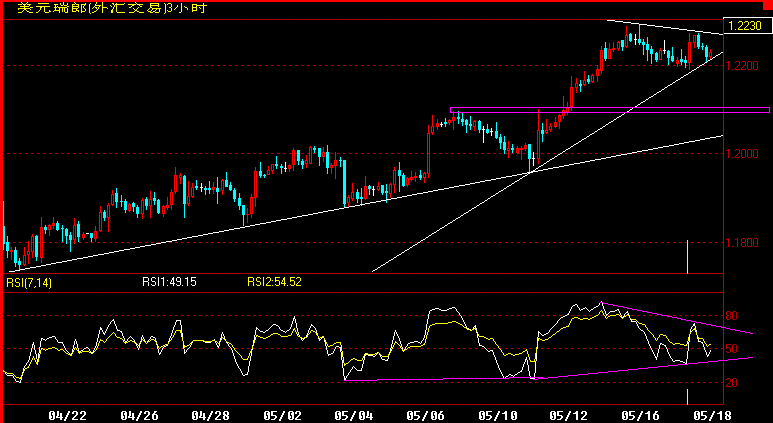Viewport: 773px width, 423px height.
Task: Click the 04/26 date label
Action: click(x=140, y=416)
